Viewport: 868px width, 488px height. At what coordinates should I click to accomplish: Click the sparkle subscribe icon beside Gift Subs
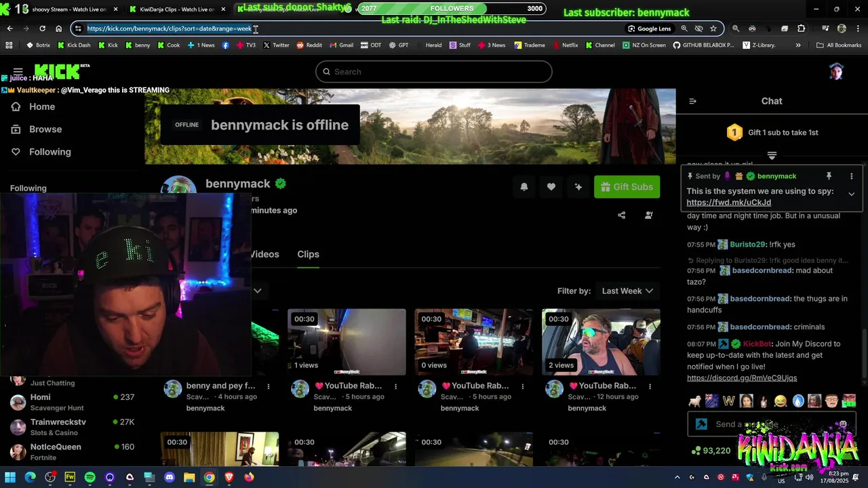(578, 187)
